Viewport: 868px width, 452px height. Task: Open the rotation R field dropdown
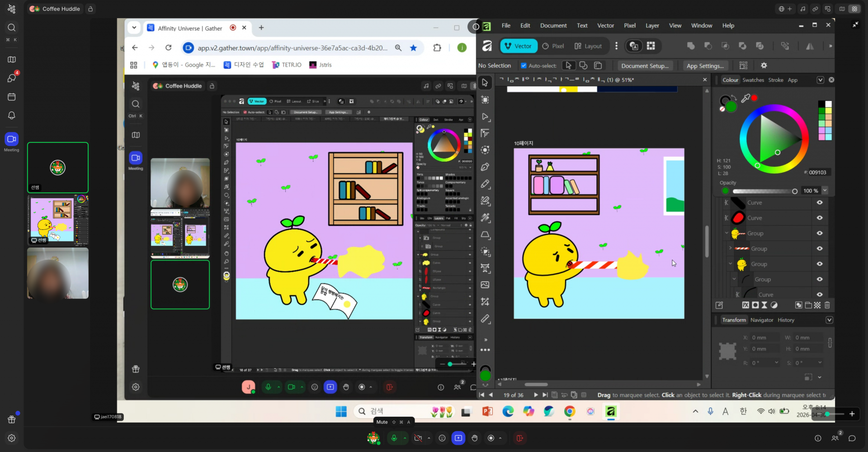click(x=776, y=362)
